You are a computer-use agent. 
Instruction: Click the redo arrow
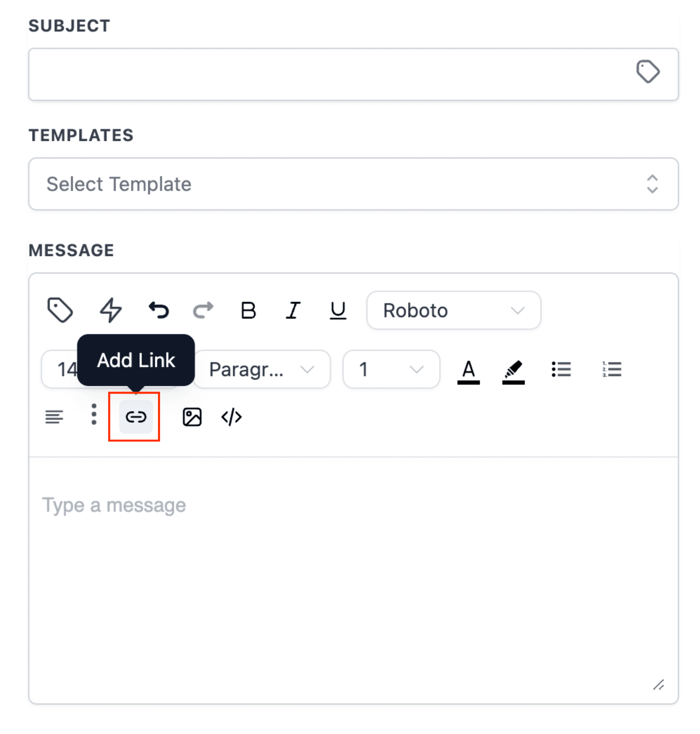[203, 310]
